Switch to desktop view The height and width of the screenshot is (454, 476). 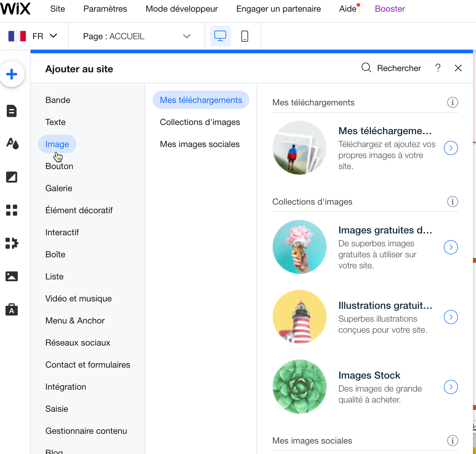point(220,36)
